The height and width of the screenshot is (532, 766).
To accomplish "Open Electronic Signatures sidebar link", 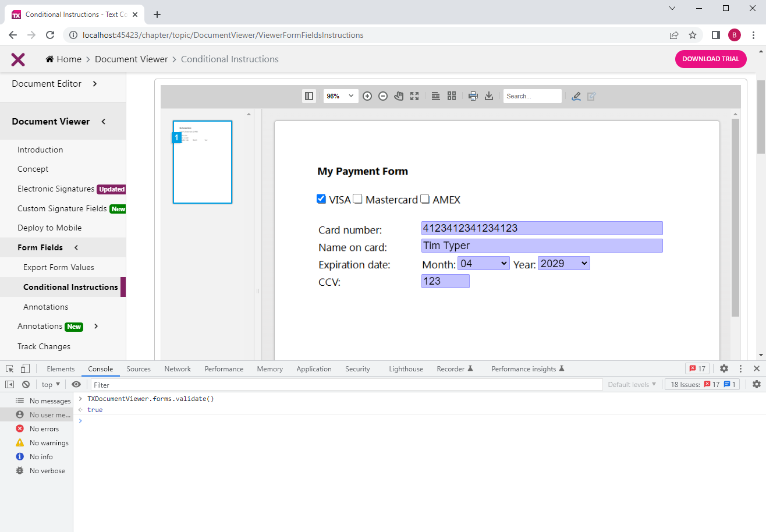I will pos(56,189).
